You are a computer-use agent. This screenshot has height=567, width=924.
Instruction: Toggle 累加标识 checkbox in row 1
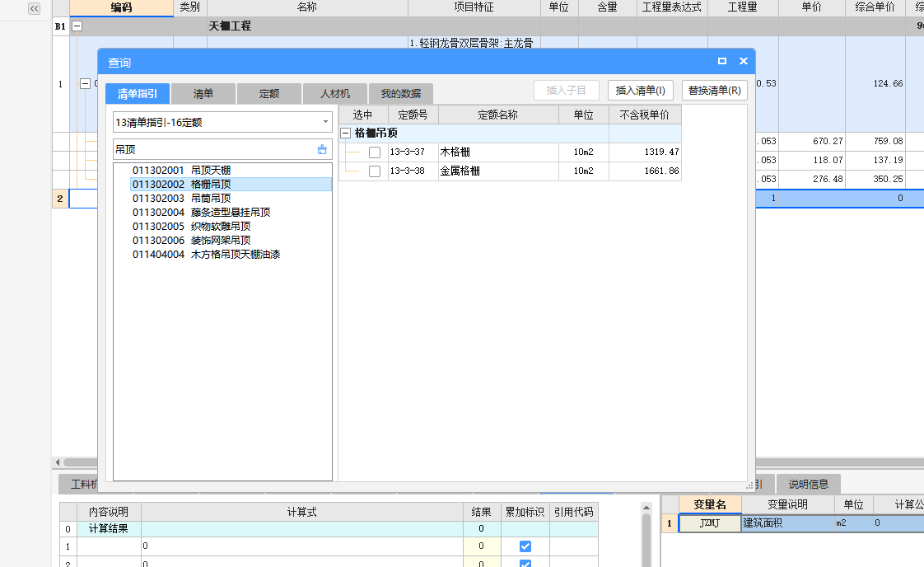pos(525,546)
